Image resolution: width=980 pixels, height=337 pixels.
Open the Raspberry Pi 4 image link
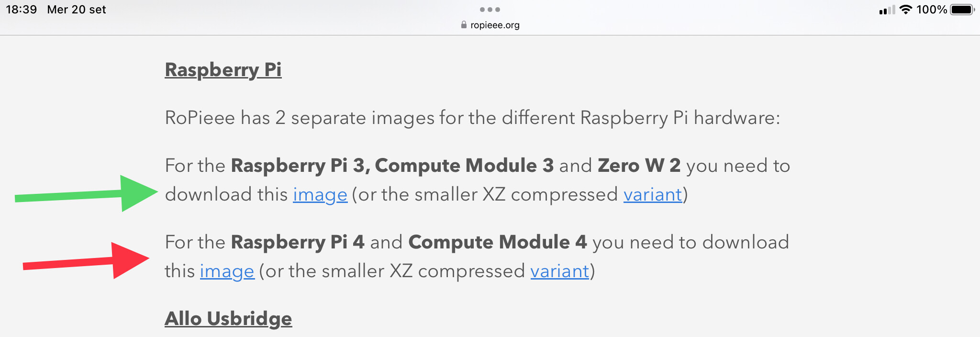click(x=227, y=271)
